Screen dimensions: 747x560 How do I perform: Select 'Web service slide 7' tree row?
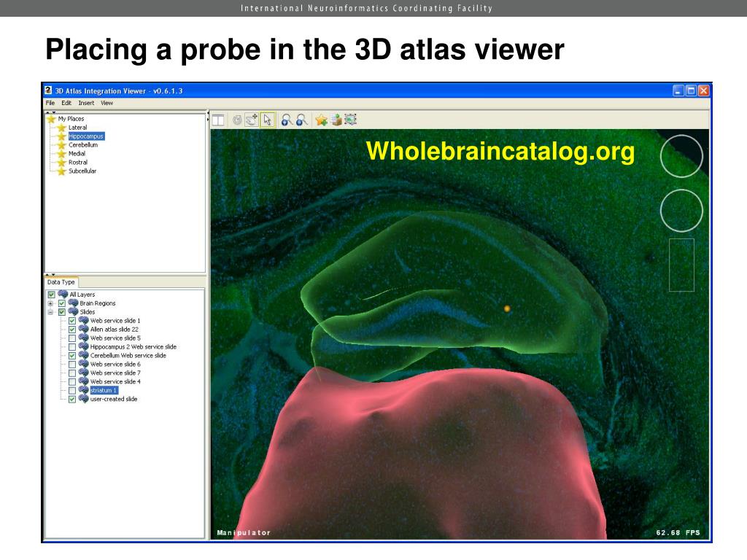[x=115, y=373]
